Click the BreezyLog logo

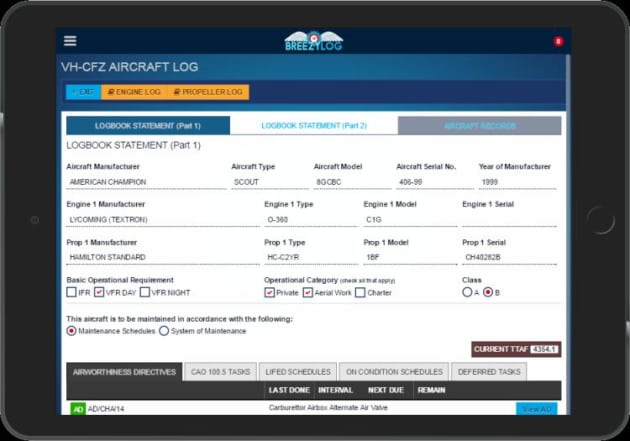tap(314, 41)
